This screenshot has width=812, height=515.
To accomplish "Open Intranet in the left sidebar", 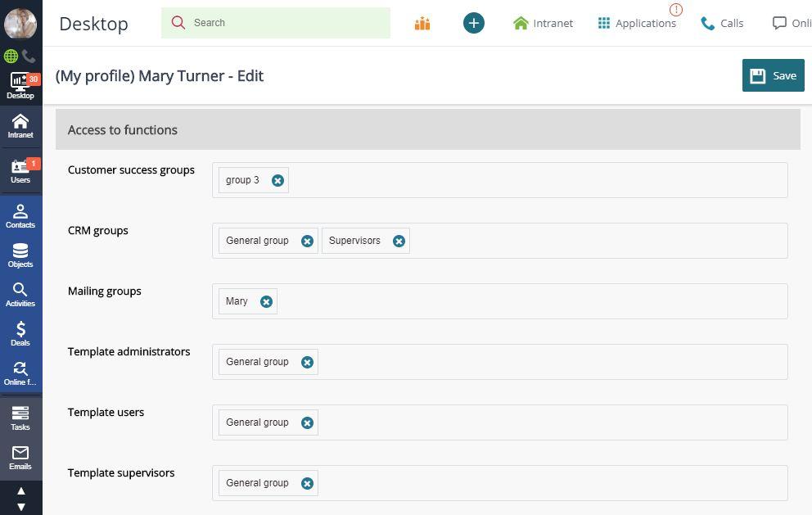I will pyautogui.click(x=20, y=126).
